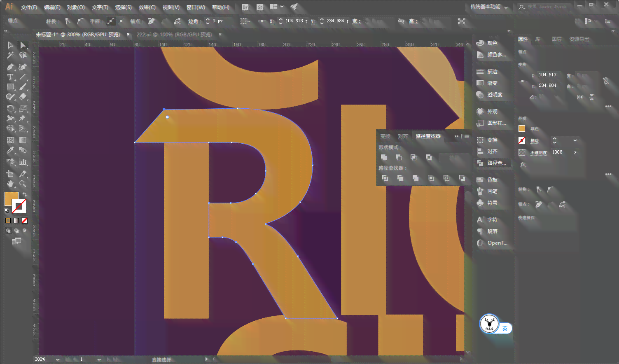Open the 效果(C) menu
This screenshot has height=364, width=619.
click(147, 7)
